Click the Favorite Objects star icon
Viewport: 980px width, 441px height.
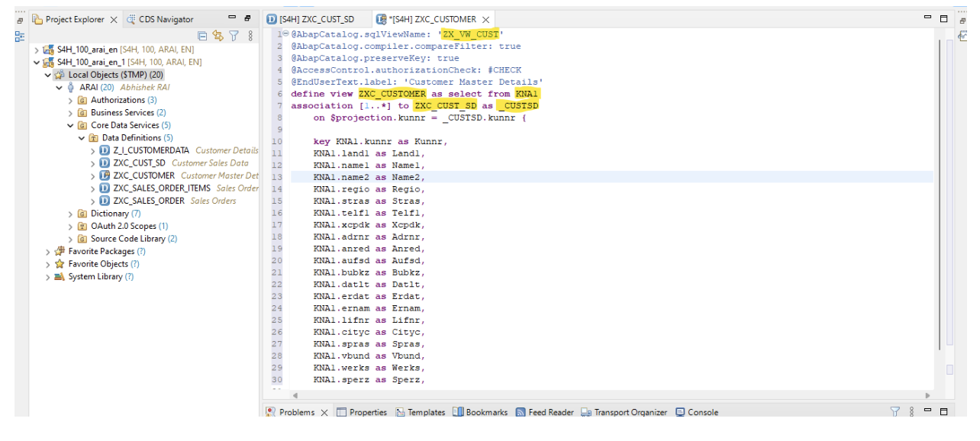coord(60,264)
